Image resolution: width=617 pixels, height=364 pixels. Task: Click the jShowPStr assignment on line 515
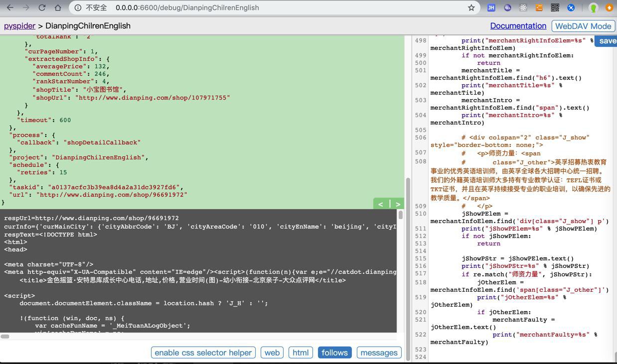[518, 258]
